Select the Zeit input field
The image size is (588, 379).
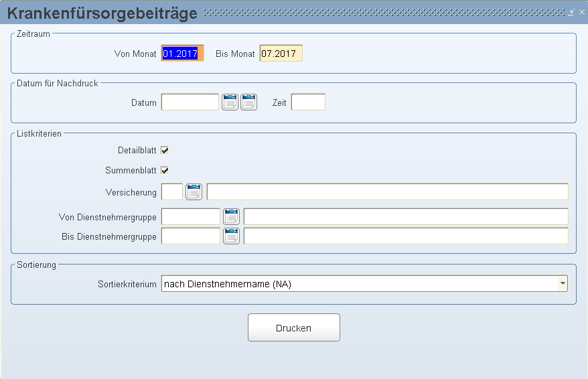[x=308, y=102]
